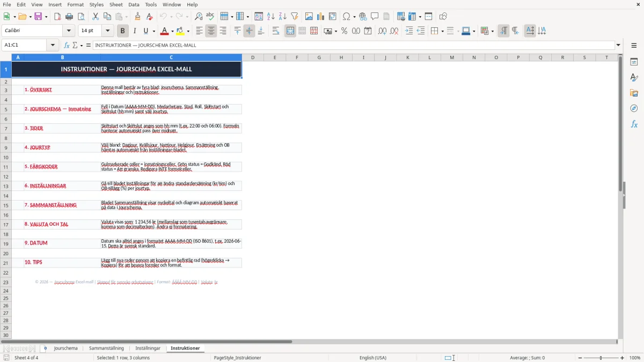Open the sidebar Navigator icon
This screenshot has height=362, width=644.
click(634, 108)
